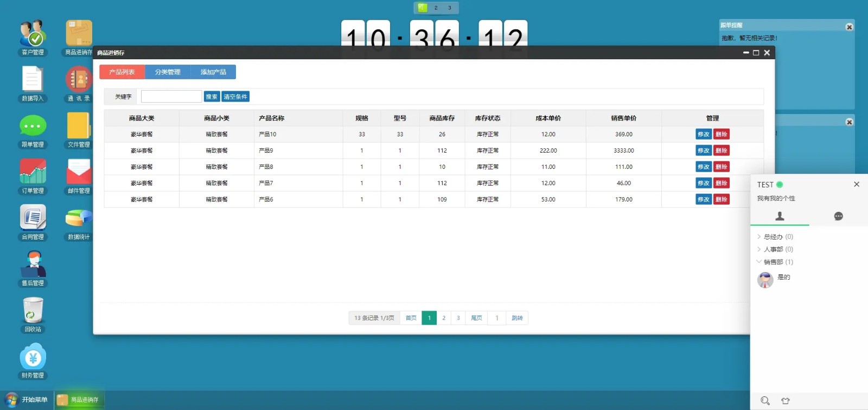The width and height of the screenshot is (868, 410).
Task: Click the 搜索 search button
Action: [x=212, y=97]
